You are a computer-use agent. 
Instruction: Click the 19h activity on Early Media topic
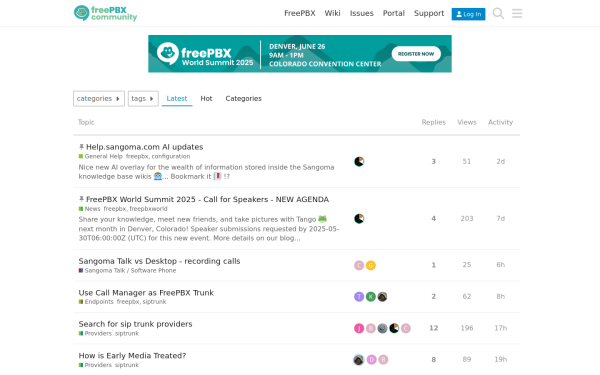coord(501,360)
